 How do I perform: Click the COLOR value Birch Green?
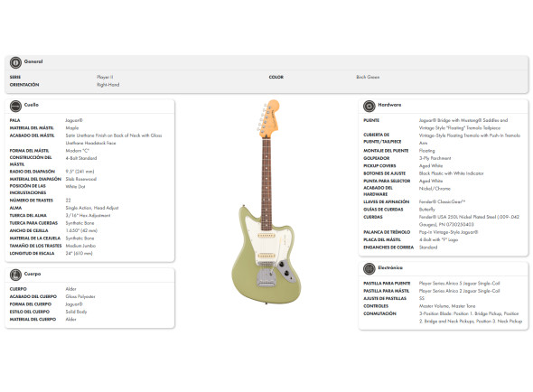(368, 77)
